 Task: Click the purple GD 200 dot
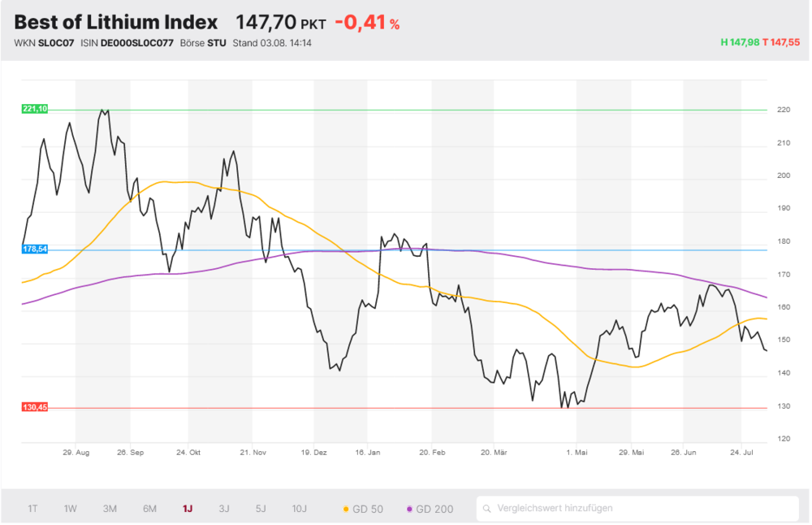coord(409,510)
